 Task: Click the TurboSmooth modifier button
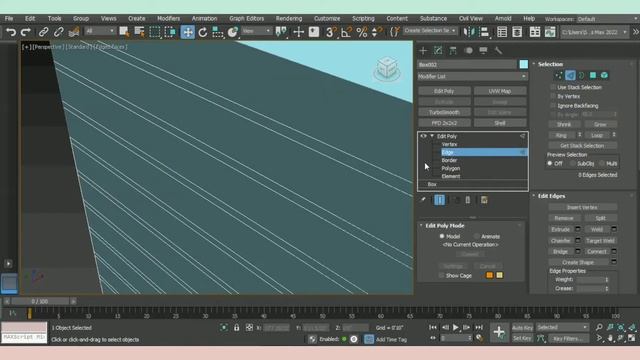pyautogui.click(x=444, y=112)
